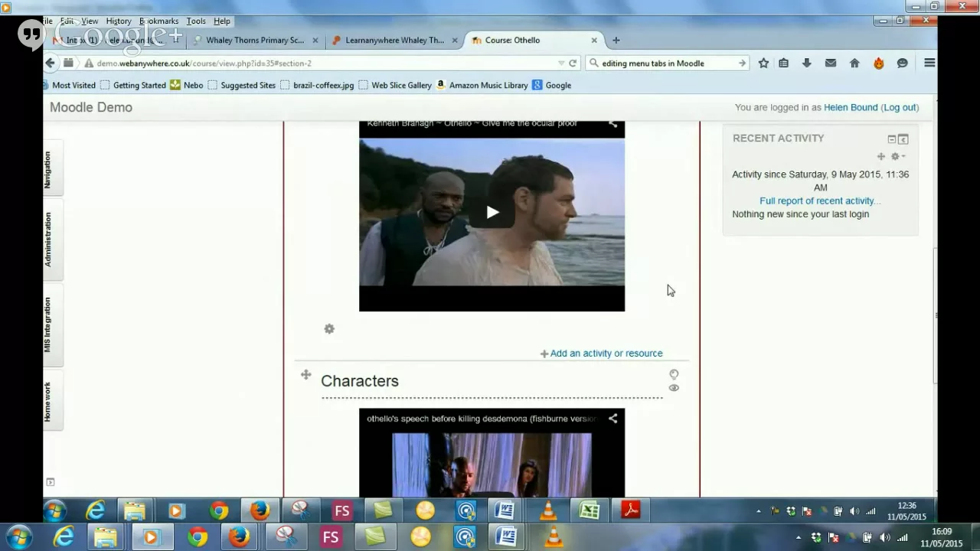Open Recent Activity block actions gear menu
Viewport: 980px width, 551px height.
pyautogui.click(x=897, y=157)
